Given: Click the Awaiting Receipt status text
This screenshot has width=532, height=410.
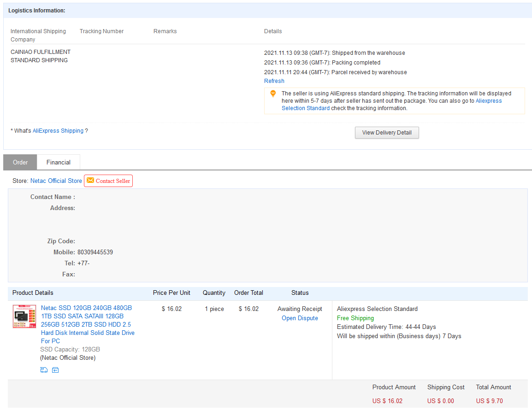Looking at the screenshot, I should click(x=300, y=309).
